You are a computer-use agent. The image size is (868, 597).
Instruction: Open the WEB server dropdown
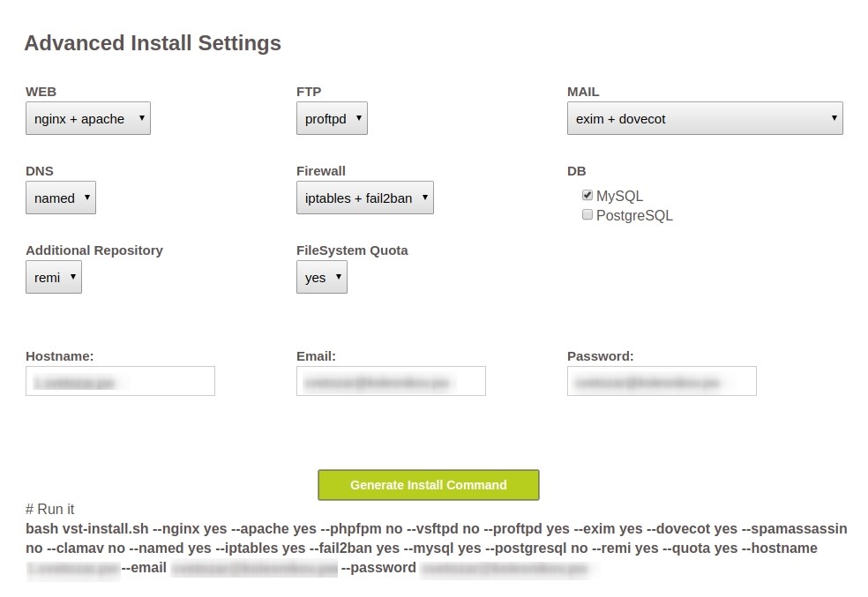[x=88, y=118]
